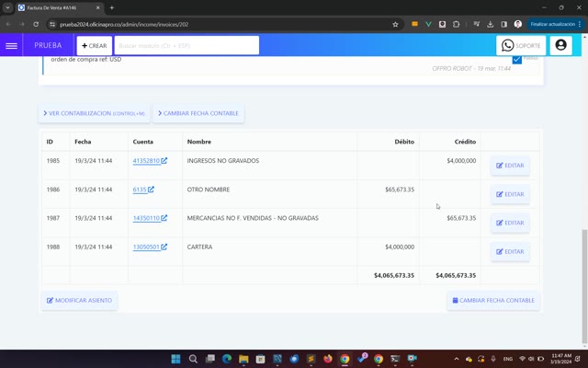Open account 13050501 external link icon
The image size is (588, 368).
point(164,247)
